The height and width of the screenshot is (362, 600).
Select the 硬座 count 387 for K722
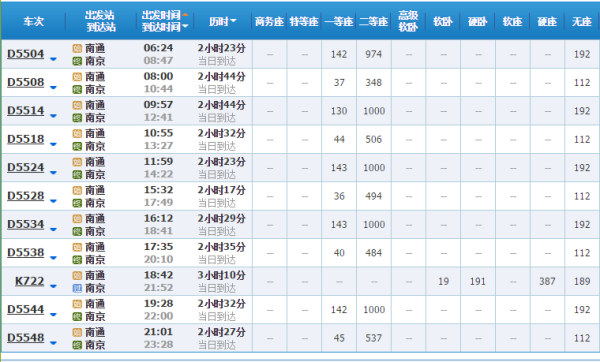tap(547, 281)
